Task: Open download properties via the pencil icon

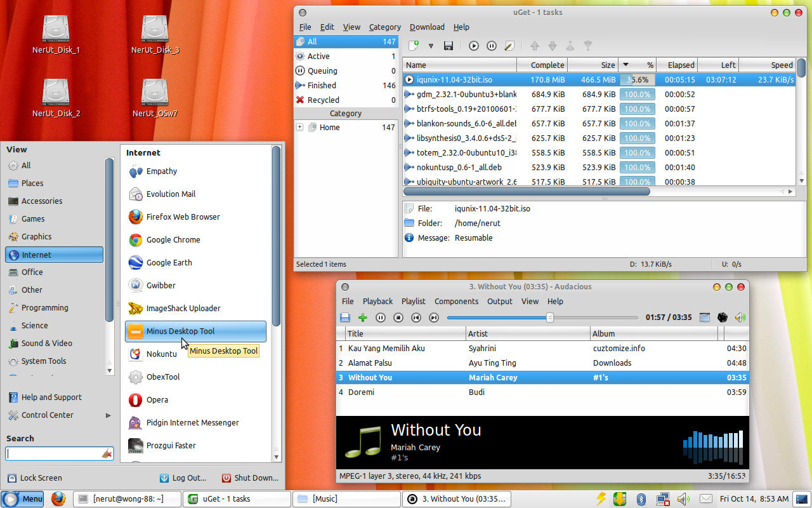Action: pyautogui.click(x=509, y=46)
